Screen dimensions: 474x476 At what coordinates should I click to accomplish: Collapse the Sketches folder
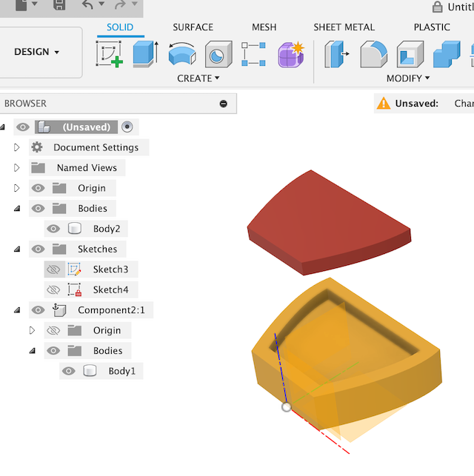click(x=16, y=249)
